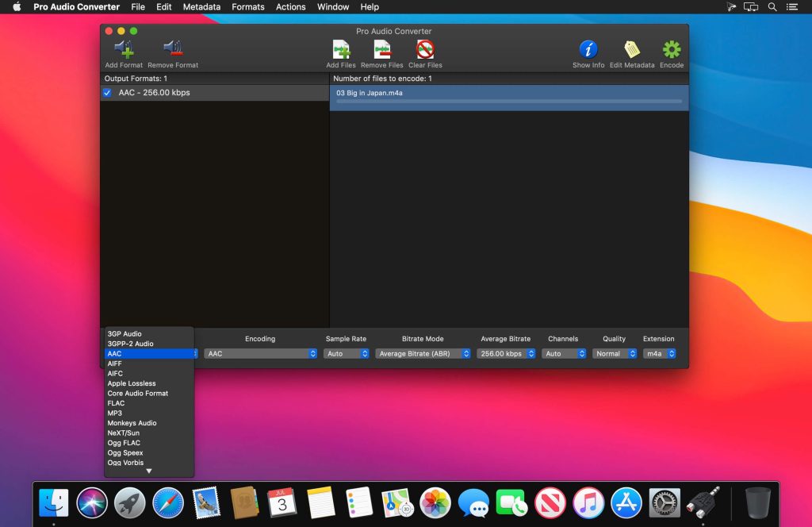
Task: Open the Actions menu
Action: coord(290,6)
